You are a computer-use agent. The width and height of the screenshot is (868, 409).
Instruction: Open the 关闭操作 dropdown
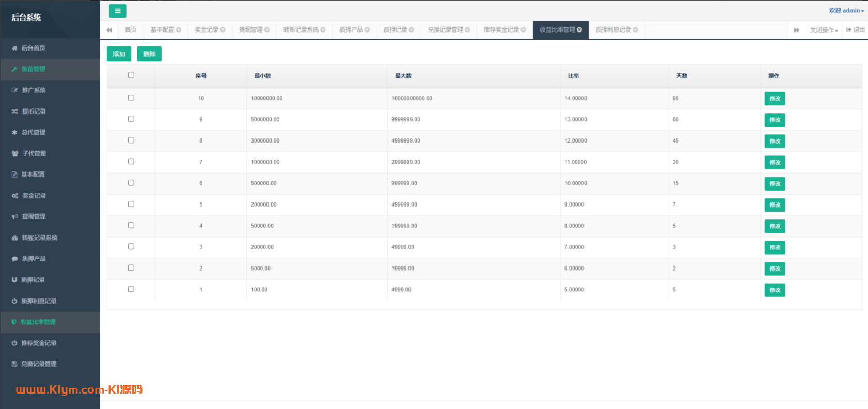click(x=824, y=30)
